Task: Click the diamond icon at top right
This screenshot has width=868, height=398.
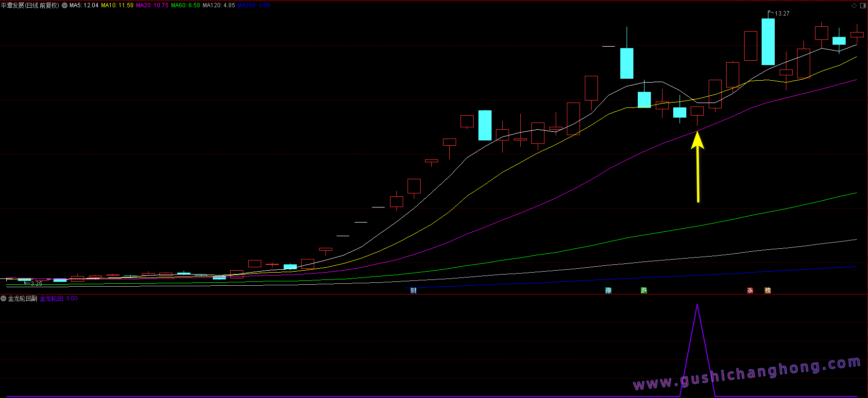Action: point(854,5)
